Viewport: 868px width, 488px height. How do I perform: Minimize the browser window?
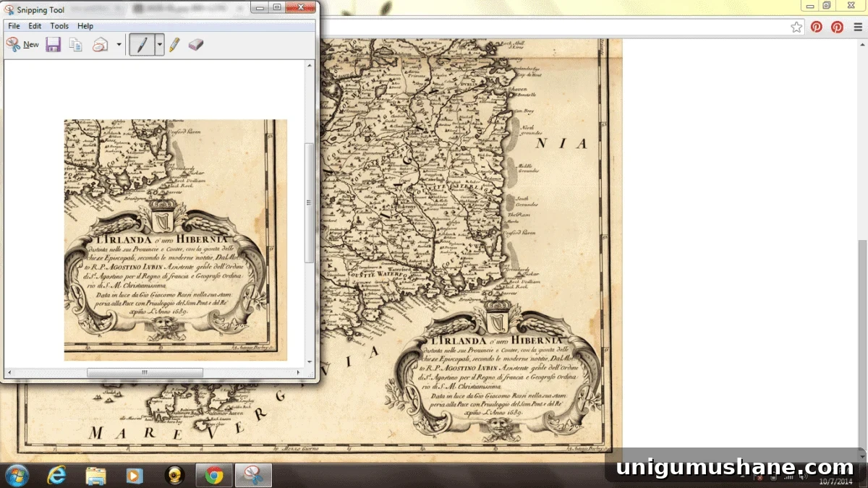click(811, 6)
